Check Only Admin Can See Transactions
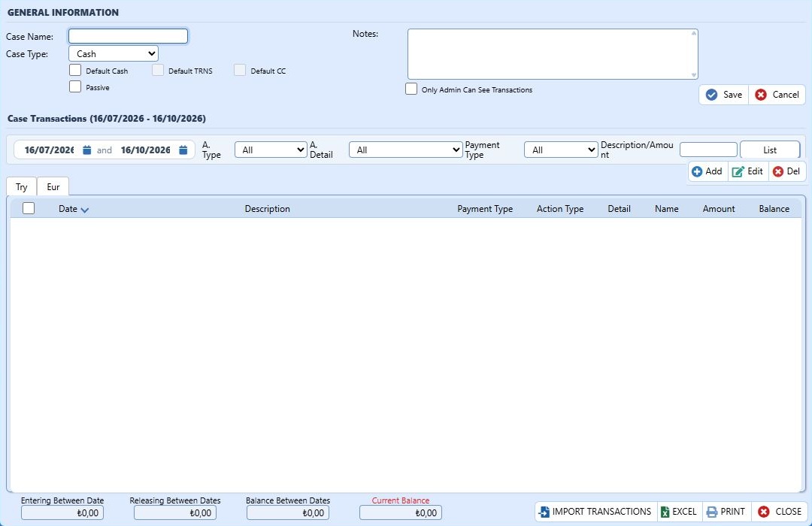Screen dimensions: 812x526 click(411, 89)
